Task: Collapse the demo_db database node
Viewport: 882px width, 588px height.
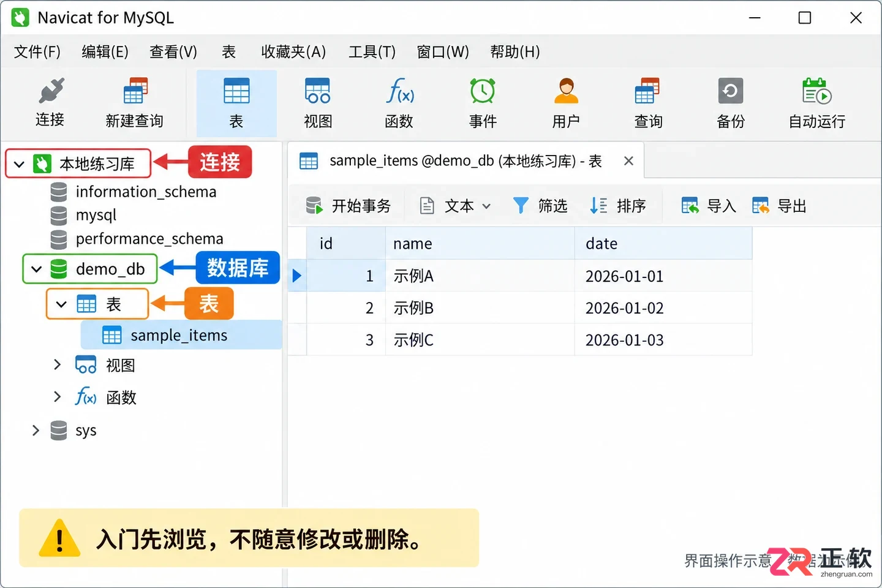Action: (36, 269)
